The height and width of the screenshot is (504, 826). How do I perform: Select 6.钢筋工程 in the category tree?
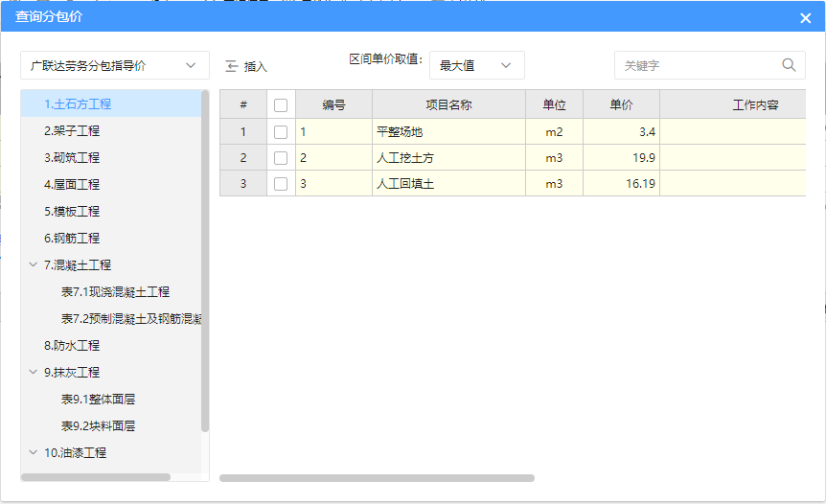pos(72,238)
